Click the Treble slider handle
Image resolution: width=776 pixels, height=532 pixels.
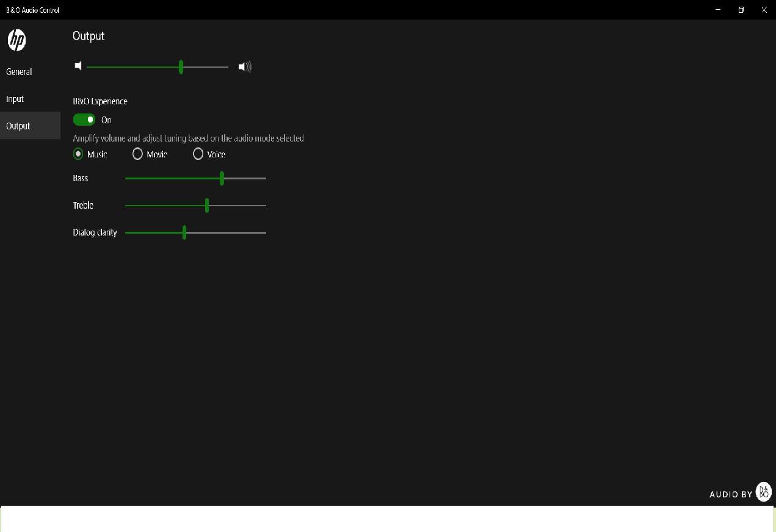(207, 206)
